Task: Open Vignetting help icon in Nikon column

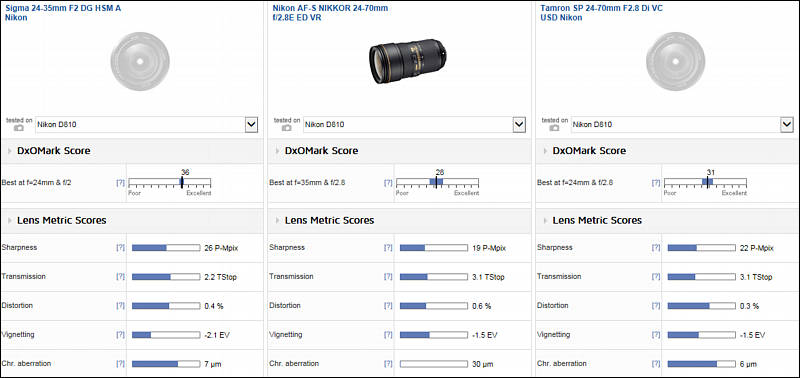Action: (388, 335)
